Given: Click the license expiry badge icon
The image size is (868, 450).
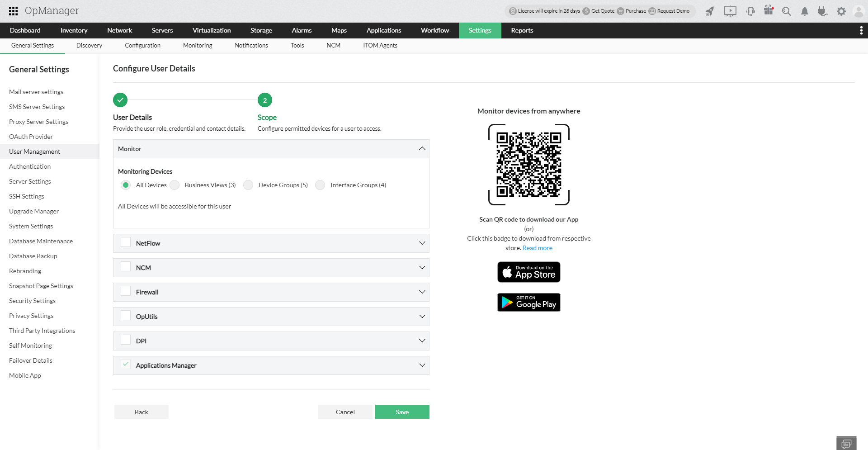Looking at the screenshot, I should 513,11.
